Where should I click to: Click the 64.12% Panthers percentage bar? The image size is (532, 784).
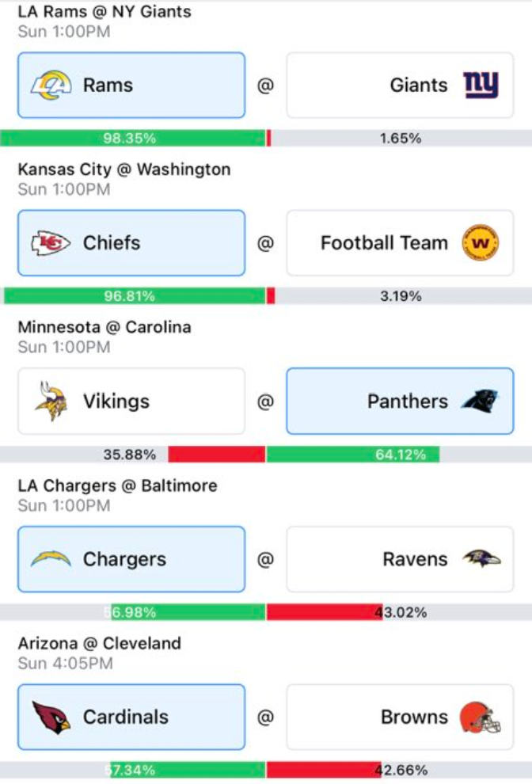pyautogui.click(x=353, y=455)
